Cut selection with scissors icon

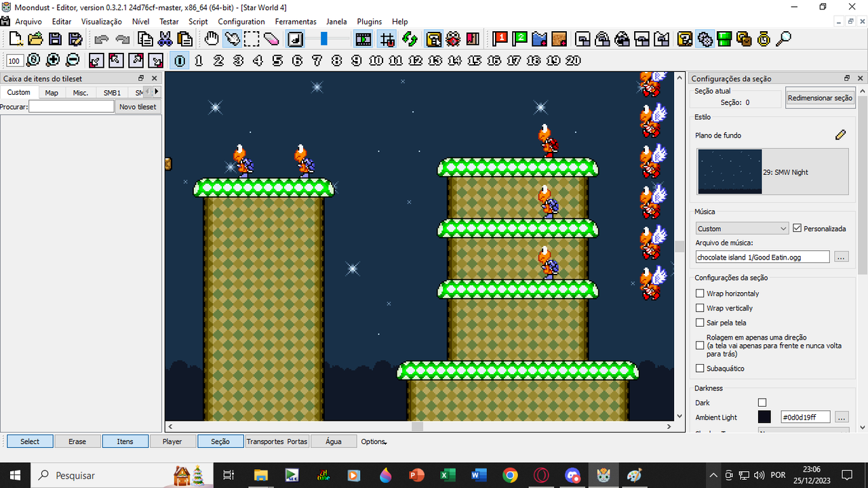click(165, 39)
